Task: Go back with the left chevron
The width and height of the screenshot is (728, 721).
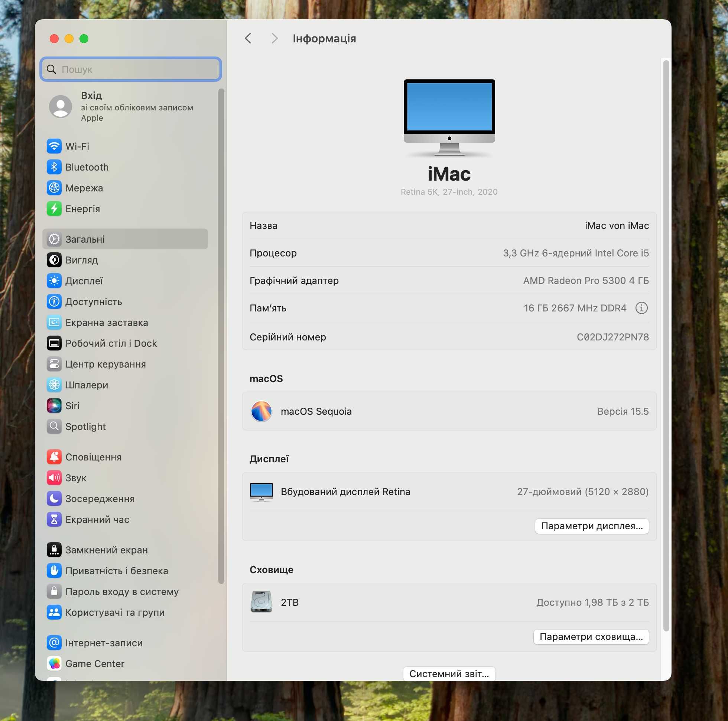Action: click(248, 38)
